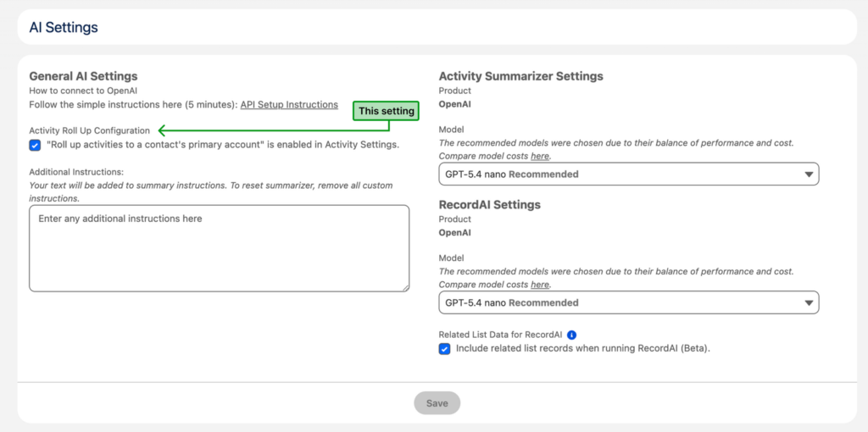Click the resize grip of the instructions textarea
Viewport: 868px width, 432px height.
coord(406,288)
